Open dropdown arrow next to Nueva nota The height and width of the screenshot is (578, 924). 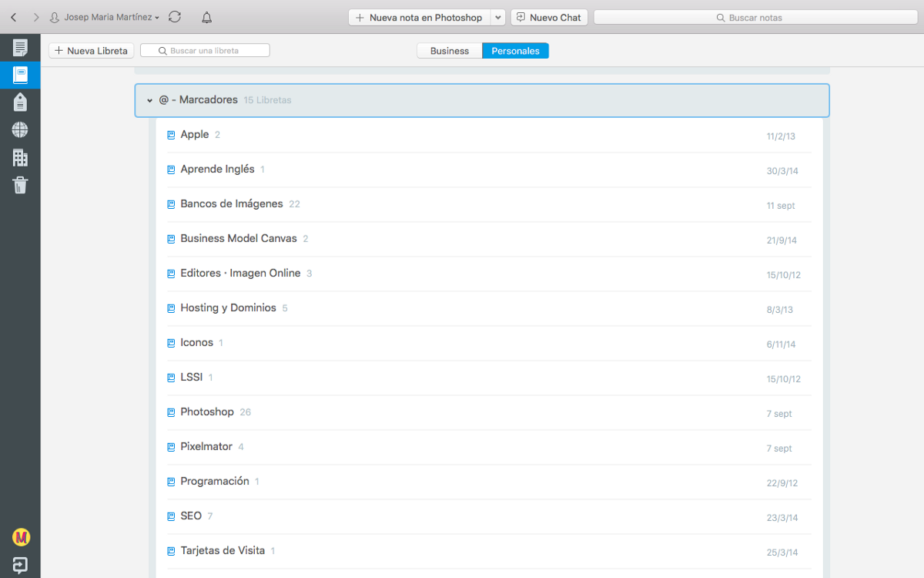tap(497, 17)
